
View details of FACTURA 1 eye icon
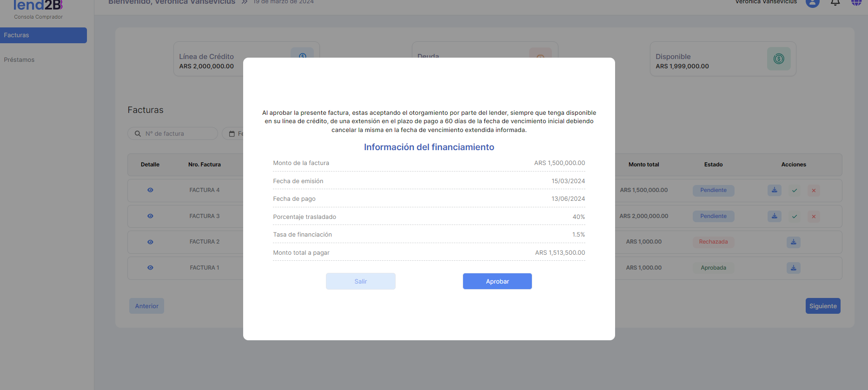click(x=150, y=268)
